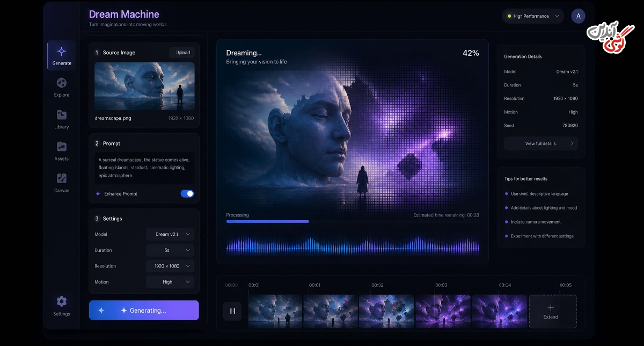The height and width of the screenshot is (346, 644).
Task: Open the Resolution 1920 × 1080 dropdown
Action: click(x=170, y=266)
